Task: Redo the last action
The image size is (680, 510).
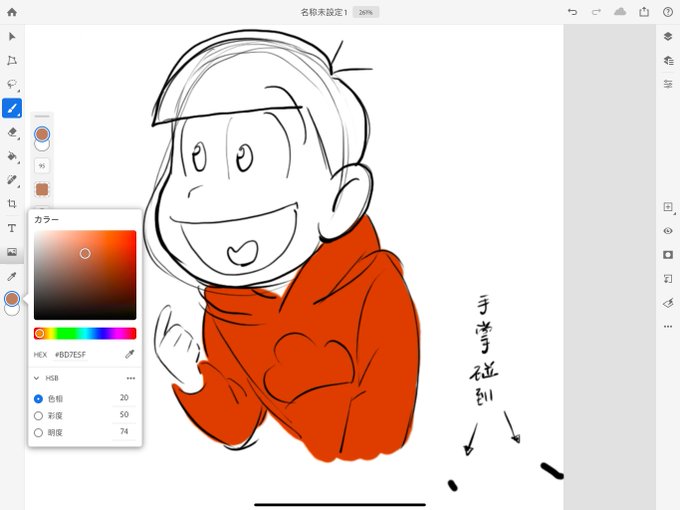Action: 597,12
